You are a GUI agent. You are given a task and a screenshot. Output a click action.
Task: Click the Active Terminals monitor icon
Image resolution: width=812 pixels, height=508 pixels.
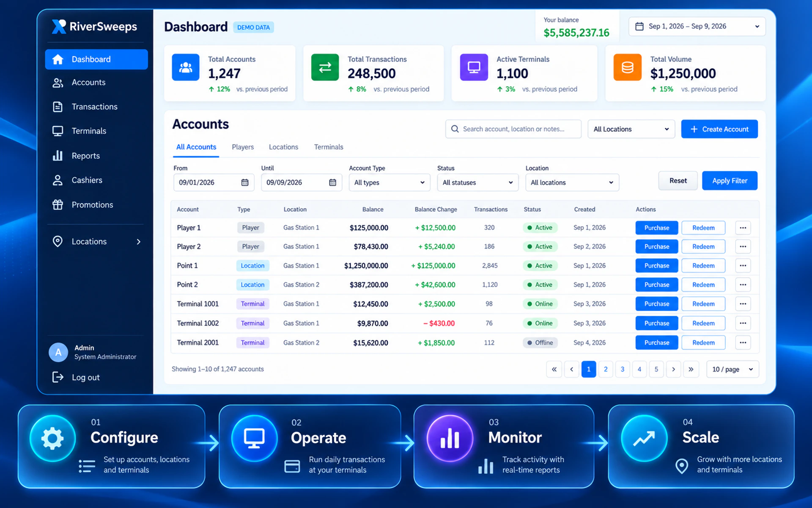coord(474,67)
